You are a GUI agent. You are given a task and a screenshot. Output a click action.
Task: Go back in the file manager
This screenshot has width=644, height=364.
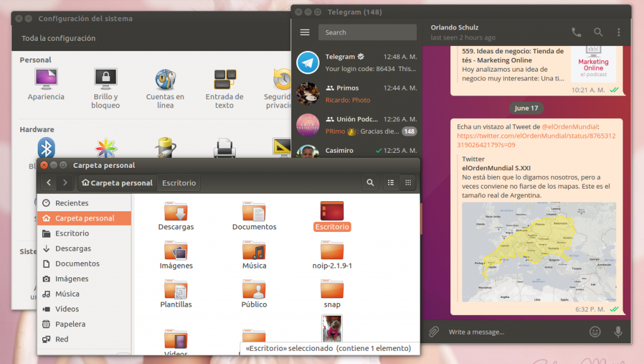49,182
